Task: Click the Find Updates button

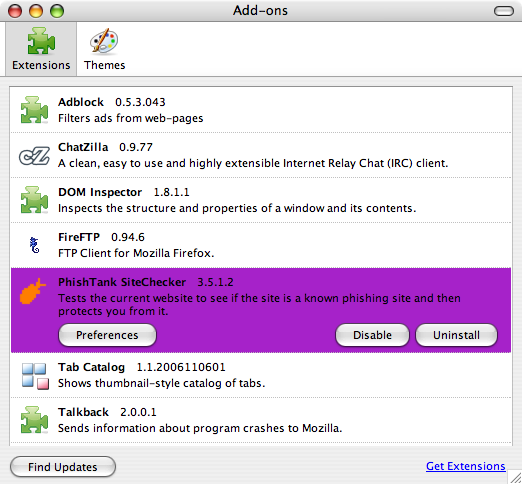Action: pyautogui.click(x=63, y=467)
